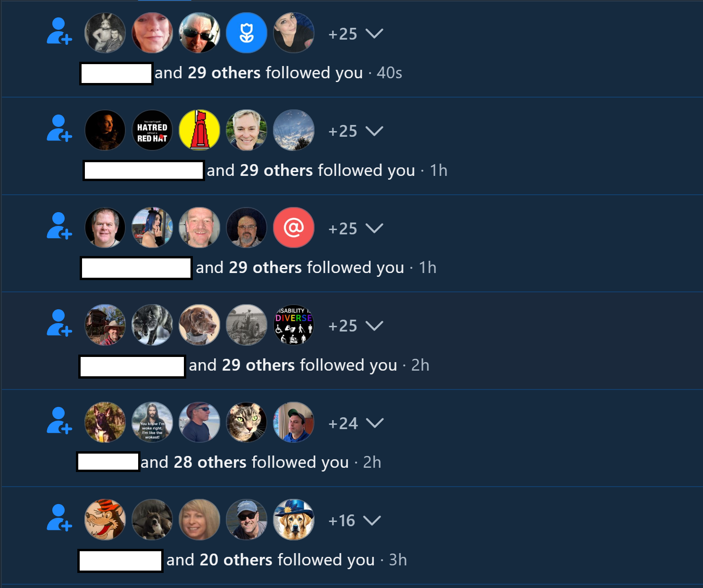Open the red @ symbol avatar

294,228
